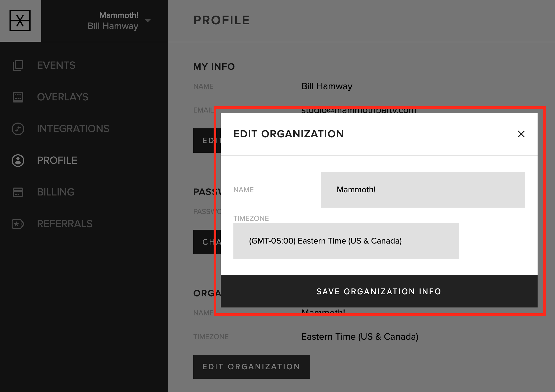Click the 'Bill Hamway' name value under My Info

[327, 86]
